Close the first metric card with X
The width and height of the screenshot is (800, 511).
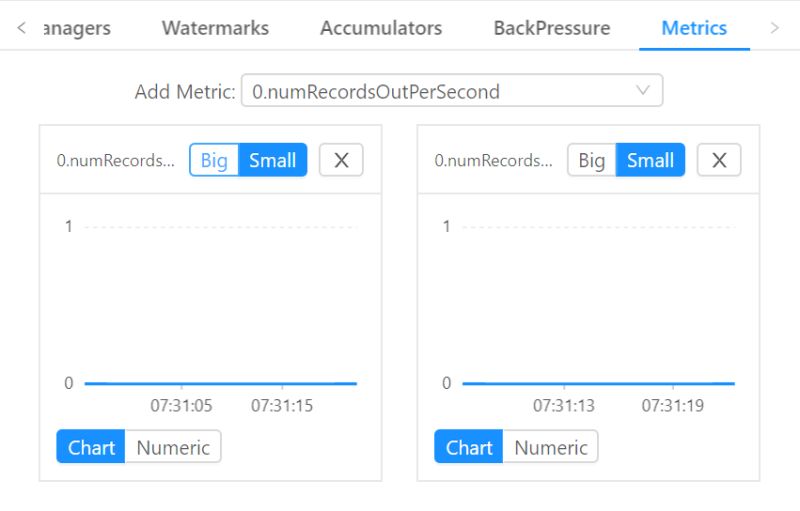click(341, 160)
